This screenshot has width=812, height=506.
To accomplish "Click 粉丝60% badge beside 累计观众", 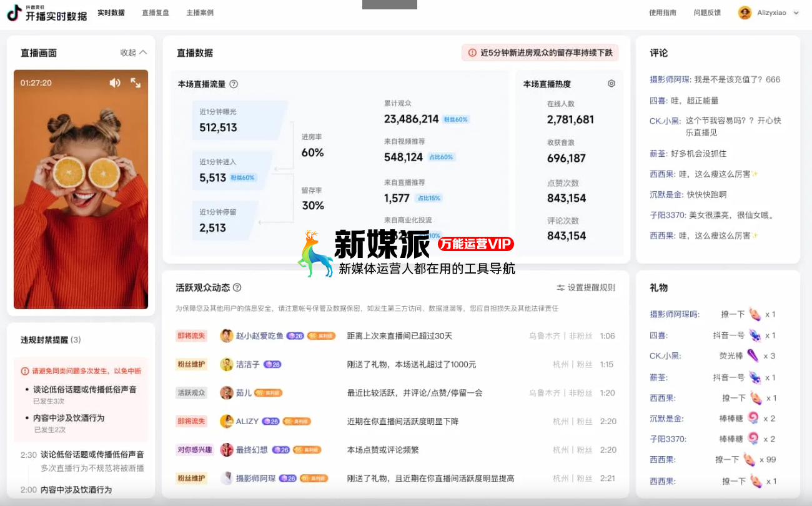I will [x=455, y=119].
